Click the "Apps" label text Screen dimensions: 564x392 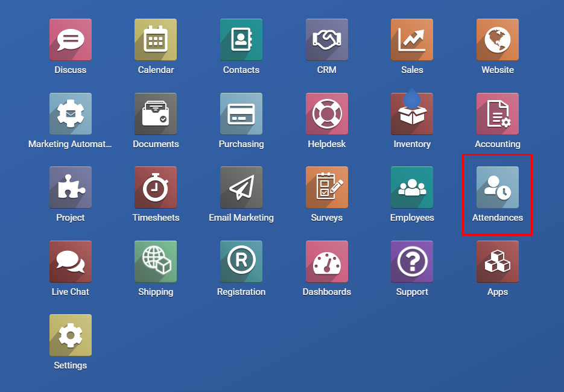click(498, 292)
